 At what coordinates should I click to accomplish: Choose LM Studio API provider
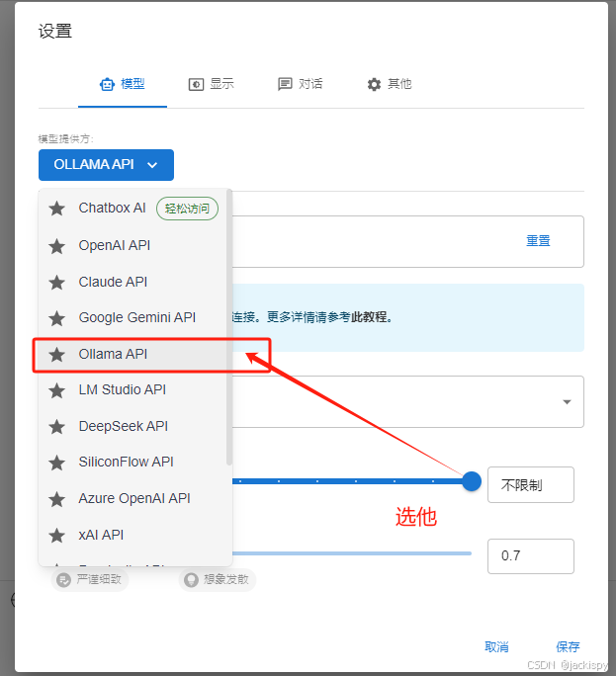coord(132,390)
